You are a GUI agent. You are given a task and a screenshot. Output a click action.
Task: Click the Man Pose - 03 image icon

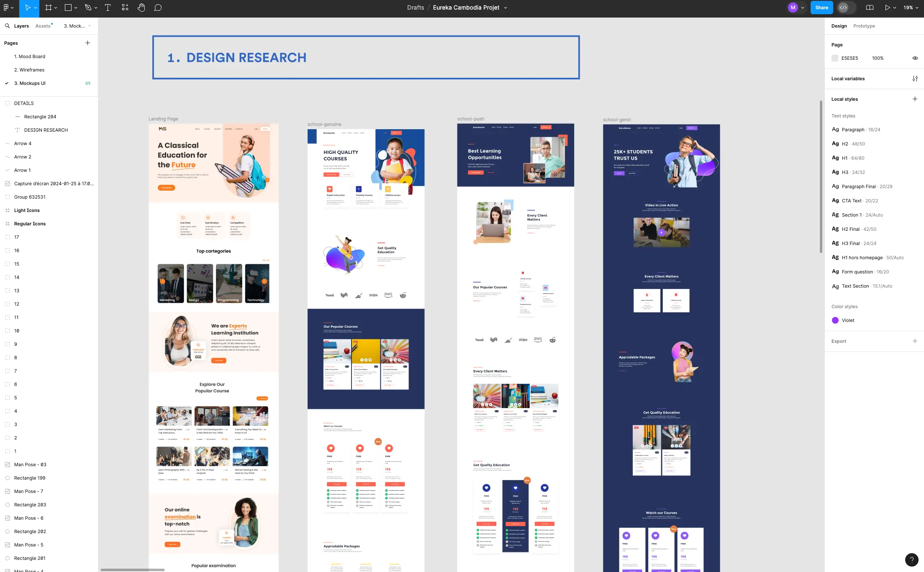point(8,465)
